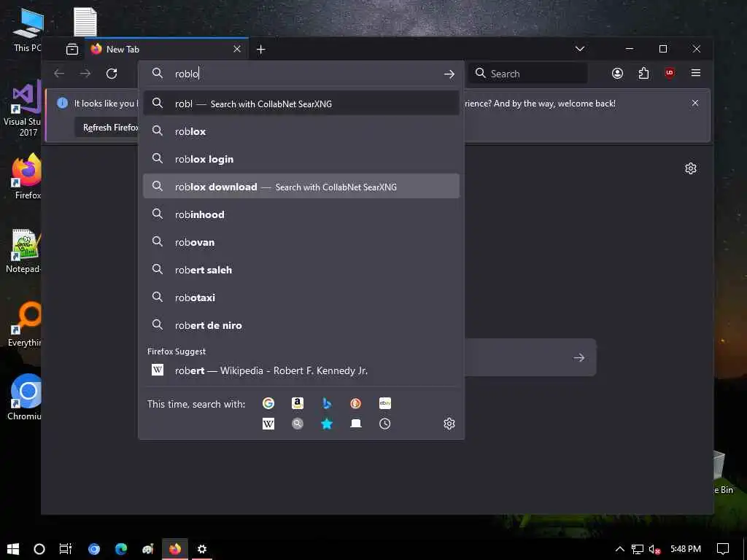Image resolution: width=747 pixels, height=560 pixels.
Task: Dismiss the welcome back notification
Action: (695, 103)
